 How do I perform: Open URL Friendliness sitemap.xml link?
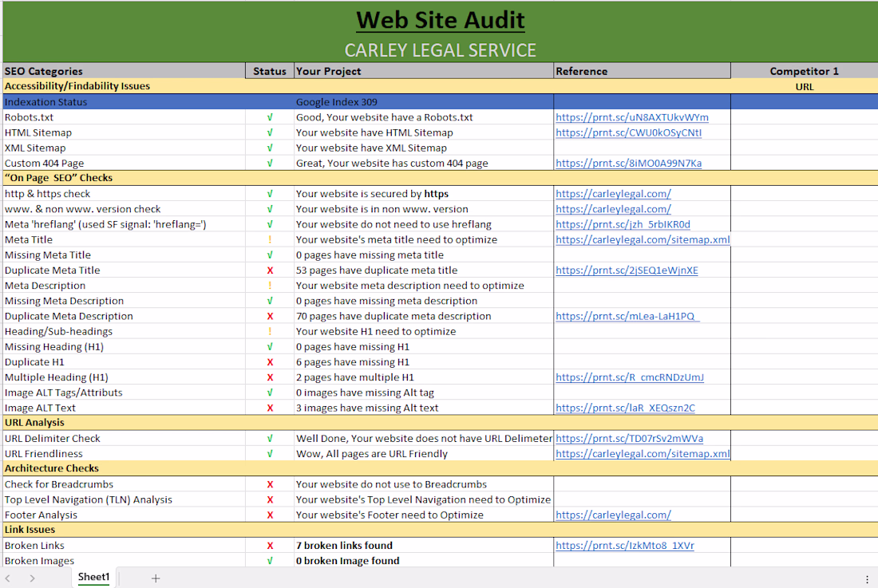pos(643,454)
